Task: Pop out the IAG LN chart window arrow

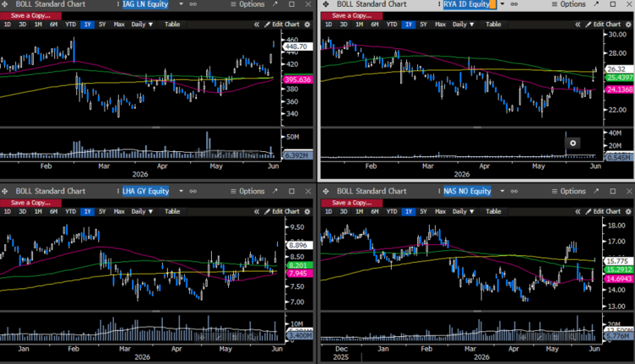Action: [x=275, y=4]
